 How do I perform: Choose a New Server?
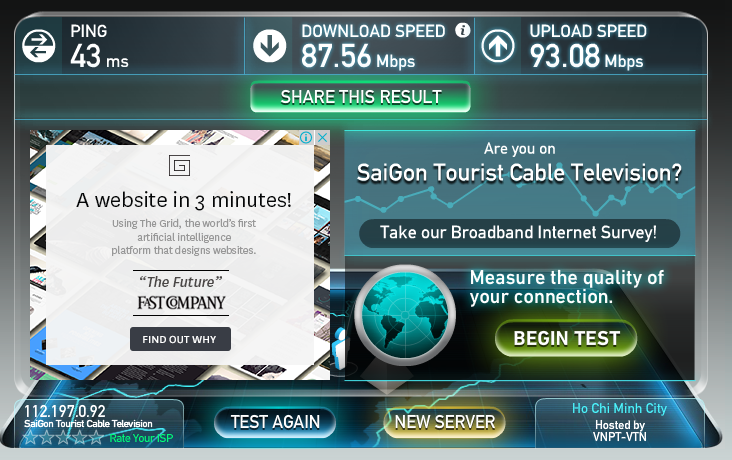click(444, 422)
